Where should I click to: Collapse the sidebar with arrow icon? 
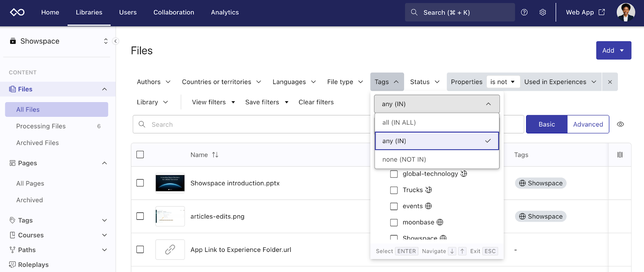tap(116, 41)
